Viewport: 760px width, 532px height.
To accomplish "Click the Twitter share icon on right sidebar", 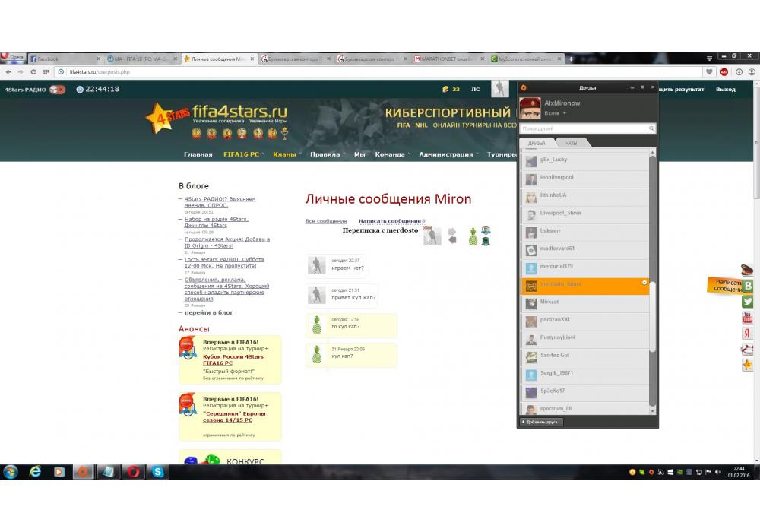I will click(x=747, y=302).
